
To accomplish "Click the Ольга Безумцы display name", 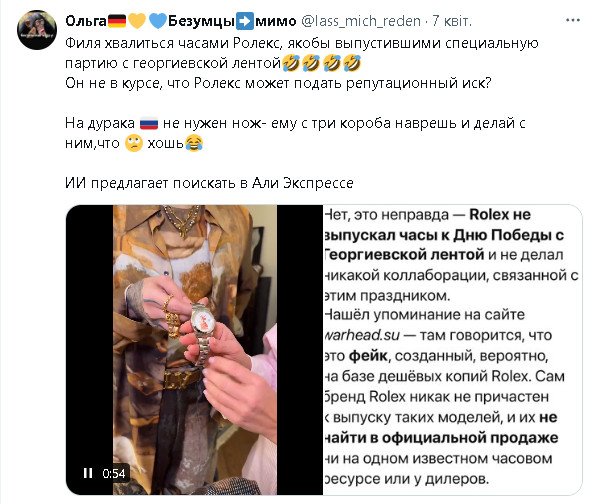I will click(x=180, y=21).
